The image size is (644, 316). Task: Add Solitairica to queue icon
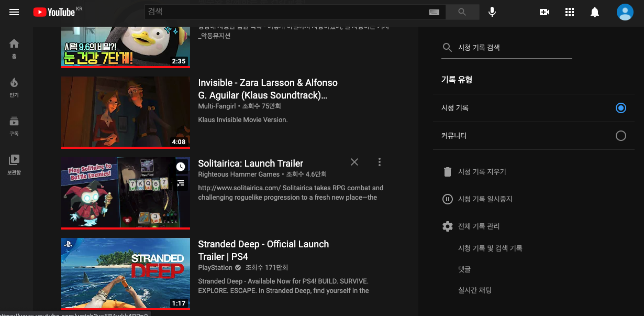point(181,182)
